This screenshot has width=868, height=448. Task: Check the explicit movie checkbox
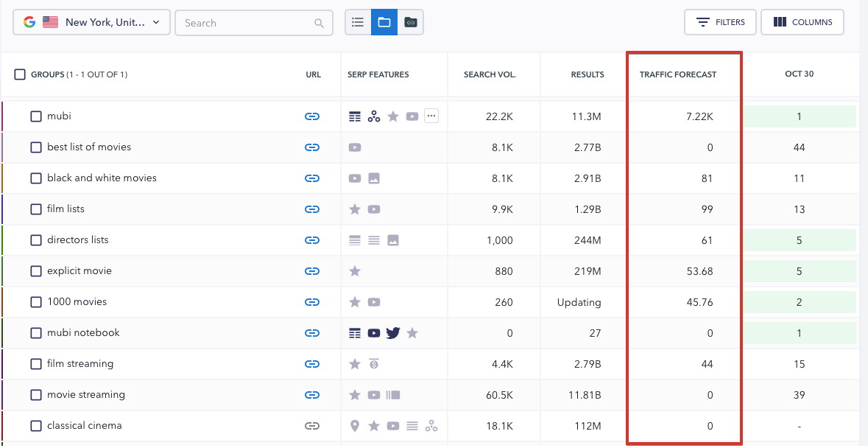coord(36,271)
